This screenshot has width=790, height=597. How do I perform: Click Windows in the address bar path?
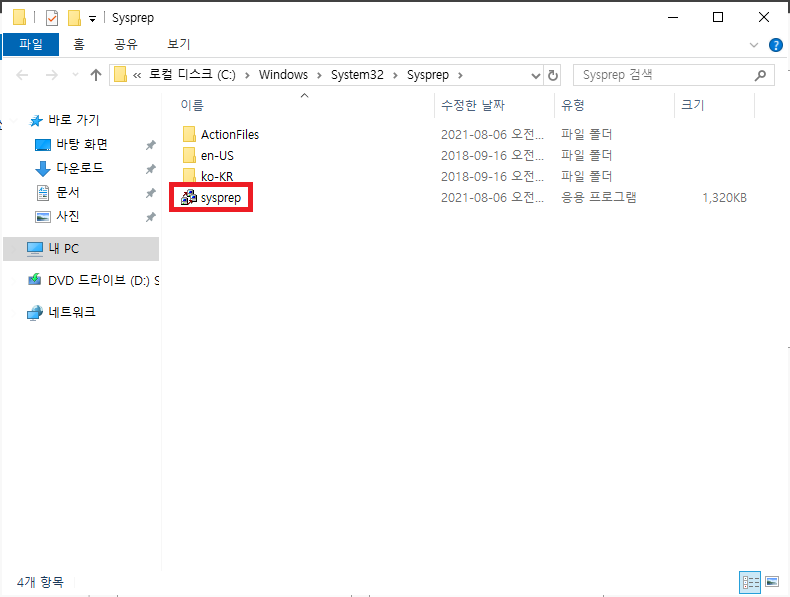[x=283, y=75]
